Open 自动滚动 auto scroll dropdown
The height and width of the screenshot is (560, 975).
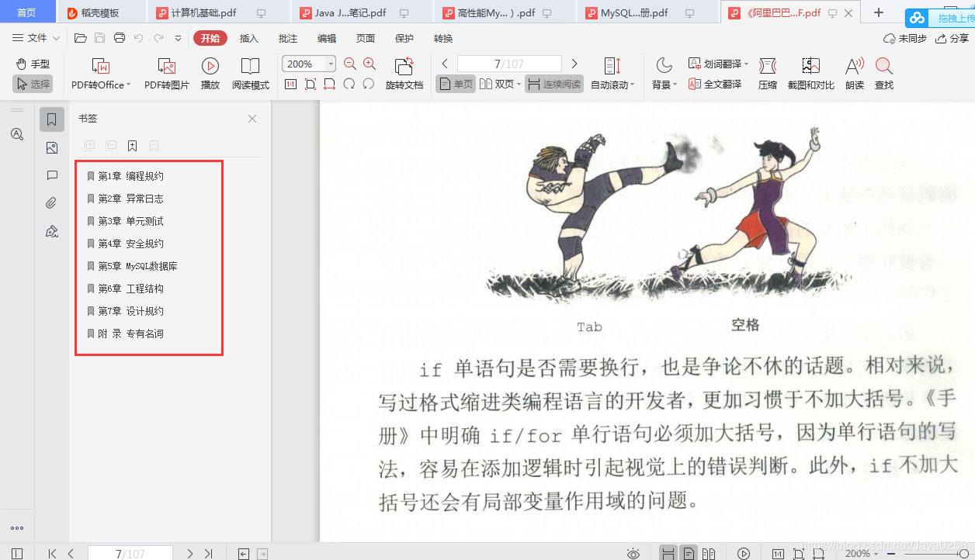pos(633,85)
